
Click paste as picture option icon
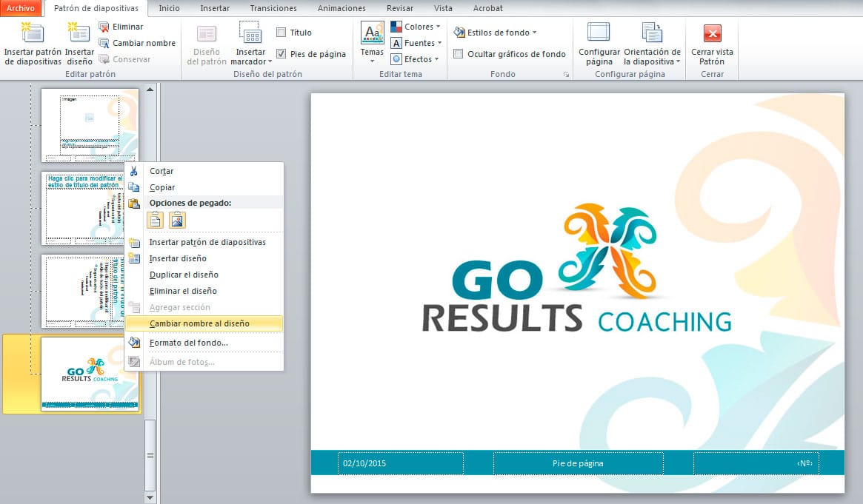(x=177, y=221)
